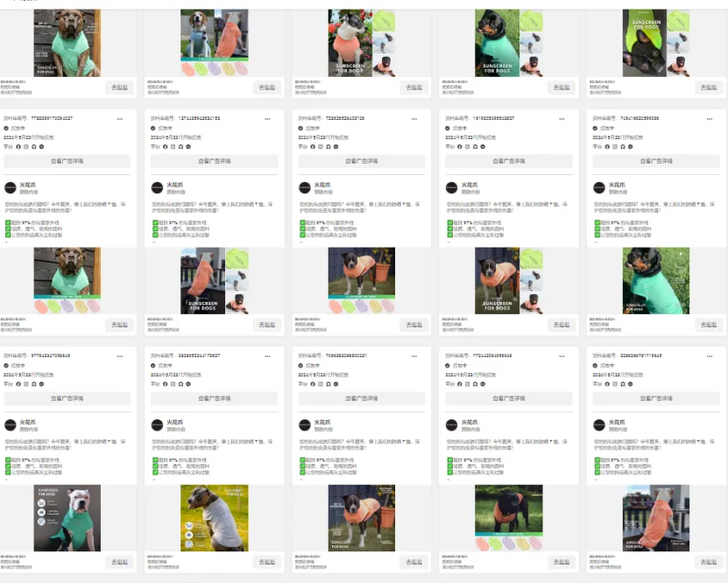This screenshot has height=583, width=728.
Task: Open three-dot menu on rottweiler-on-grass ad card
Action: click(710, 119)
